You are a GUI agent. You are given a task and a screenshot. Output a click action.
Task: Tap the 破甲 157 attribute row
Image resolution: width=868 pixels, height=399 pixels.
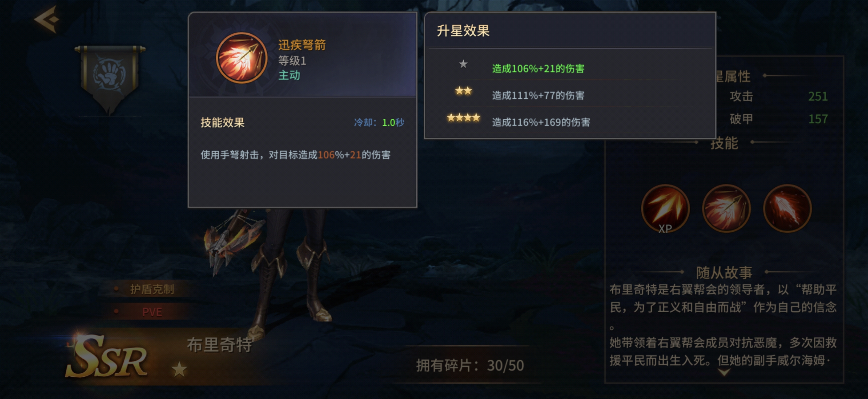778,119
